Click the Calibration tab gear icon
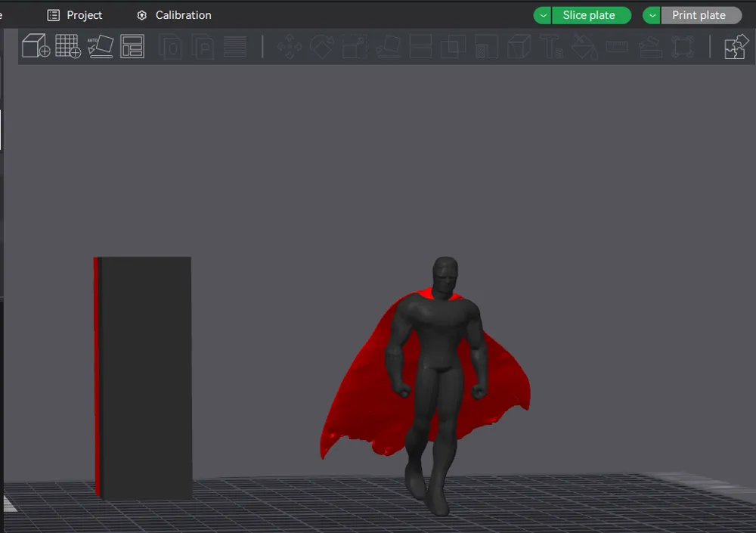This screenshot has width=756, height=533. (x=142, y=15)
